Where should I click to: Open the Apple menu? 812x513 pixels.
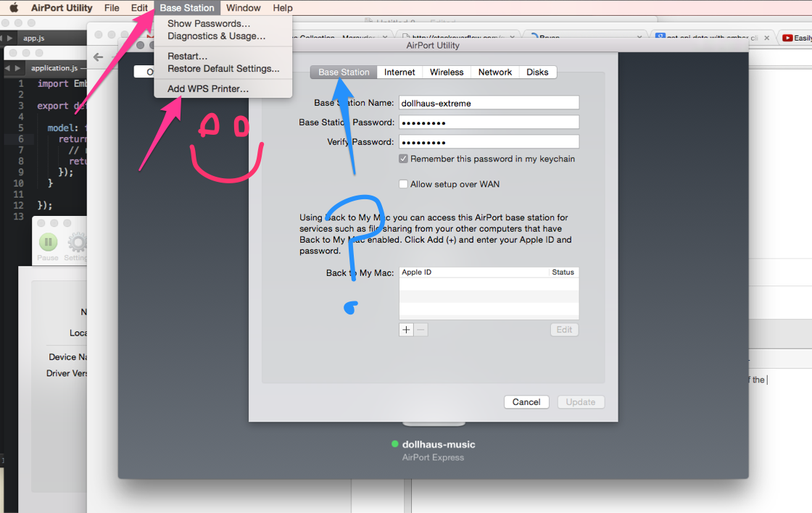(14, 8)
